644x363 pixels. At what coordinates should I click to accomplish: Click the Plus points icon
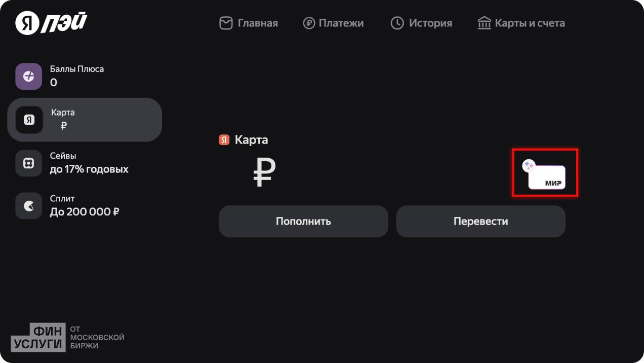(x=29, y=77)
